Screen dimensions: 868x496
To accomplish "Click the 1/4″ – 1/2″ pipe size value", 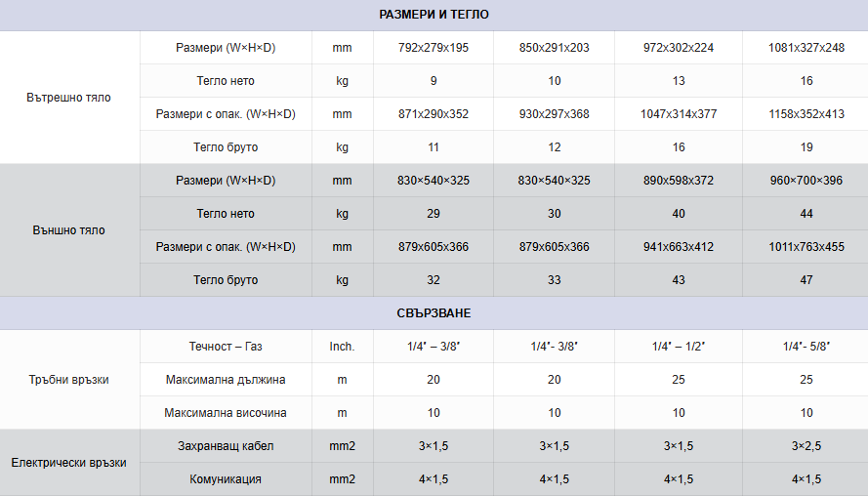I will (x=679, y=347).
